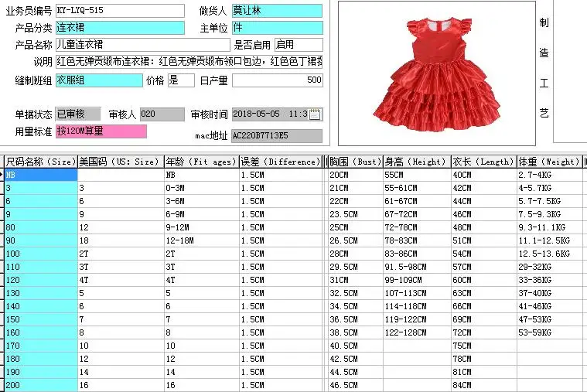Viewport: 587px width, 392px height.
Task: Select size cell 80 in the size column
Action: coord(41,227)
